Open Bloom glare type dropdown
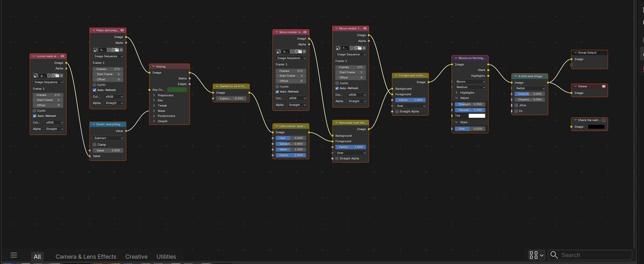 click(471, 82)
